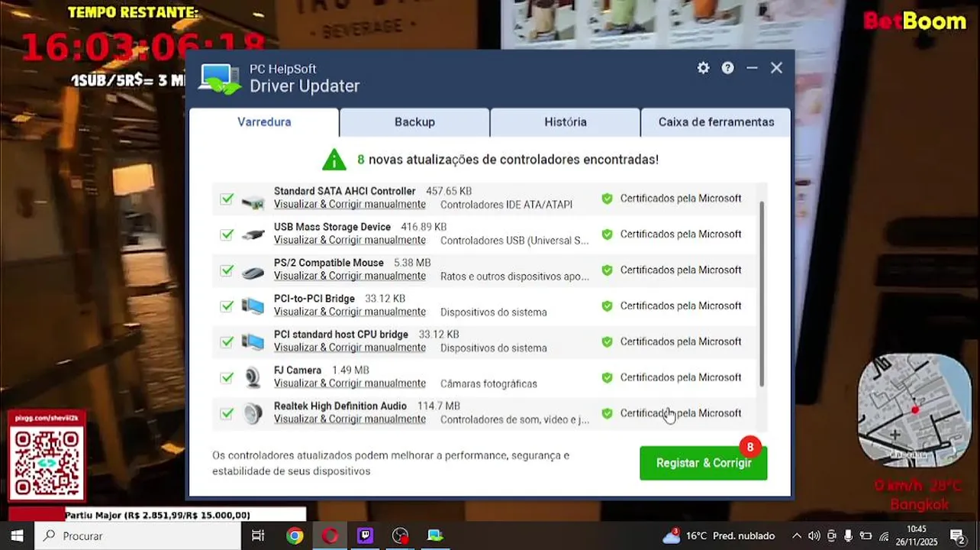Uncheck PS/2 Compatible Mouse checkbox
The width and height of the screenshot is (980, 550).
click(x=227, y=270)
